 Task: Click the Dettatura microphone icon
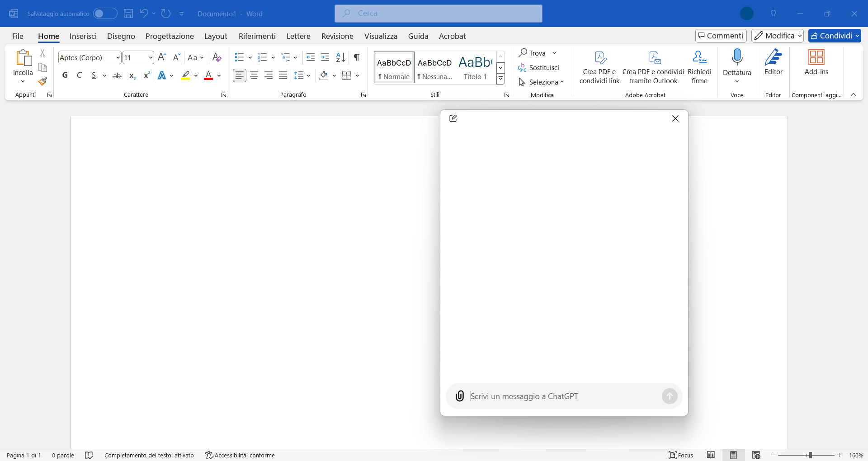(x=737, y=58)
